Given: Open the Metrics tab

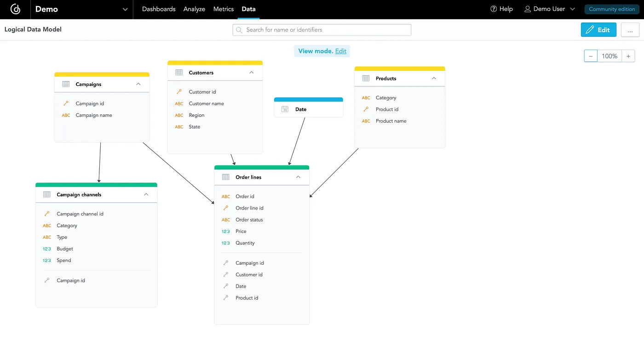Looking at the screenshot, I should pyautogui.click(x=223, y=9).
